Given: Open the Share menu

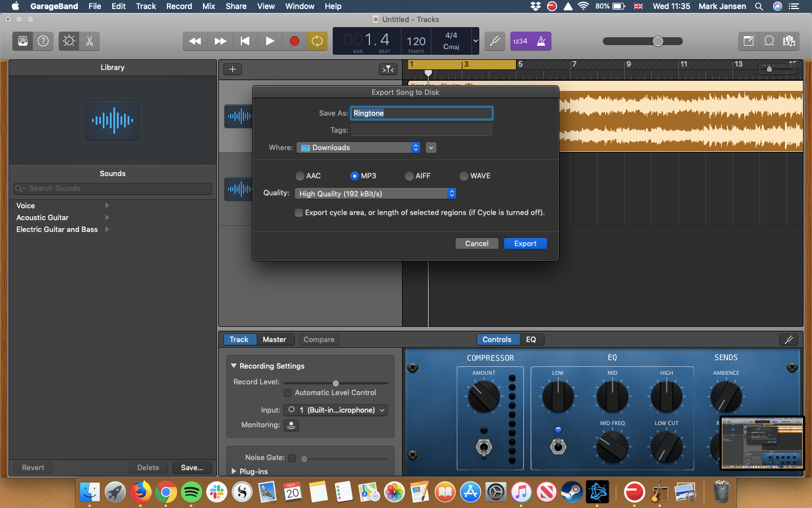Looking at the screenshot, I should [236, 6].
